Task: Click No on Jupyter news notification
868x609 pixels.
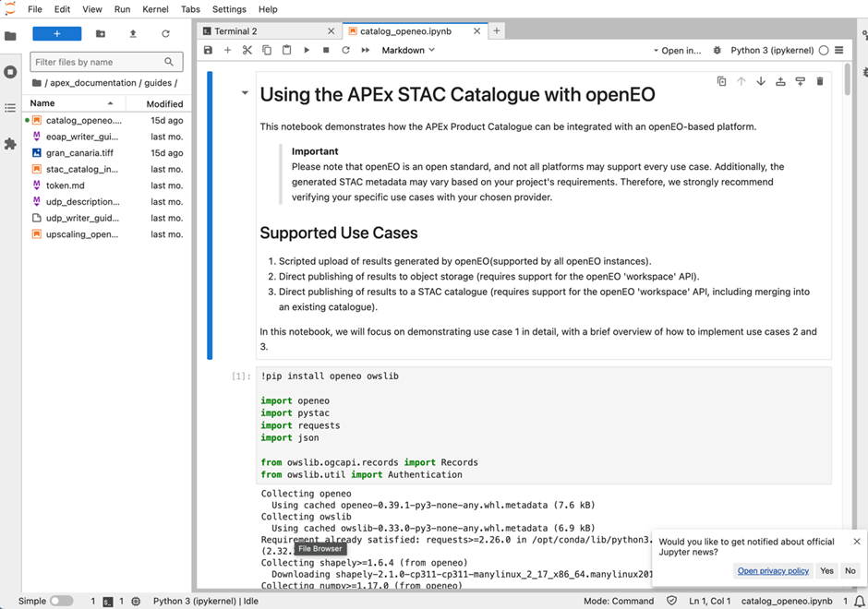Action: [x=850, y=571]
